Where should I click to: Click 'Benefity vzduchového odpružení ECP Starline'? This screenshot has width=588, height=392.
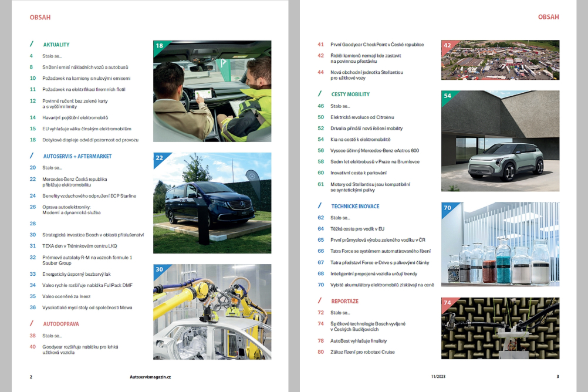89,196
